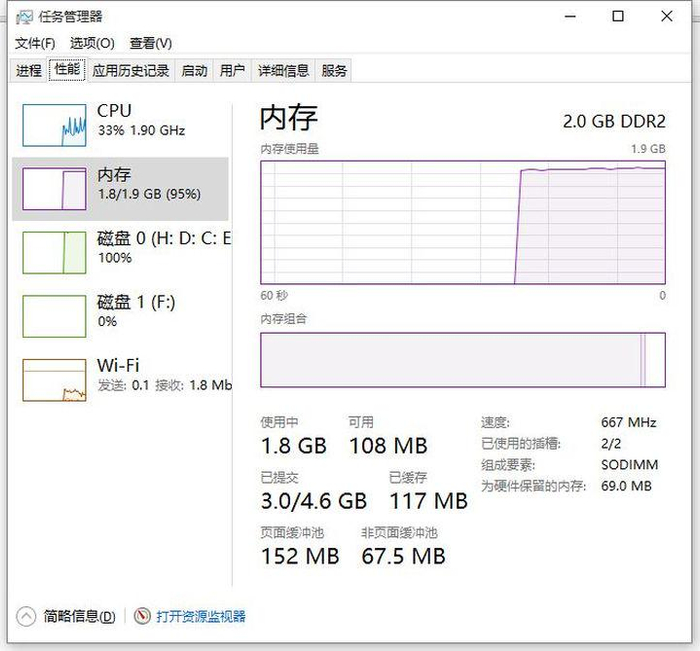This screenshot has height=651, width=700.
Task: Click the 内存使用量 usage graph
Action: [x=462, y=222]
